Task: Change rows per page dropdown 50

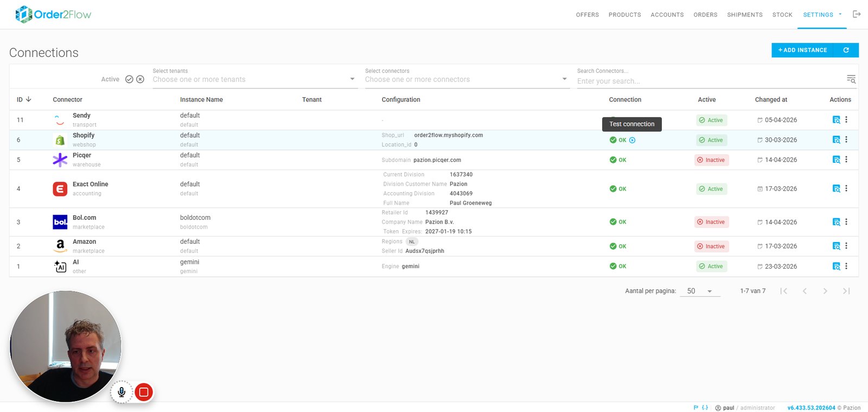Action: coord(700,291)
